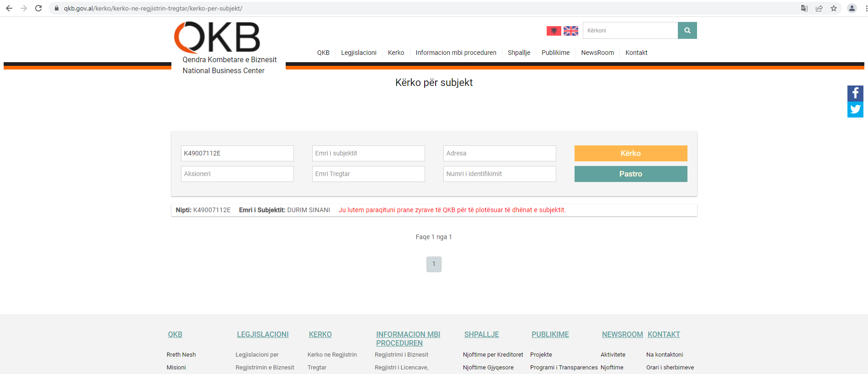Open the DURIM SINANI result row
The width and height of the screenshot is (868, 374).
tap(309, 210)
